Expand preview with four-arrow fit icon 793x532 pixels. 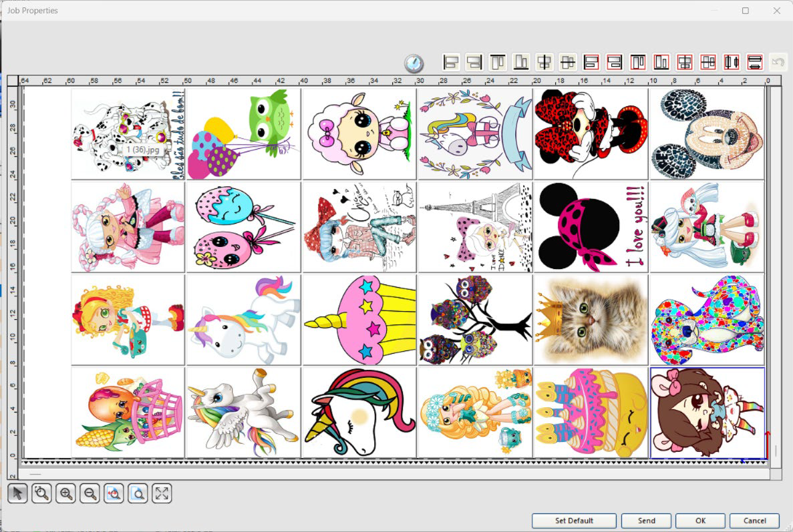click(x=162, y=494)
